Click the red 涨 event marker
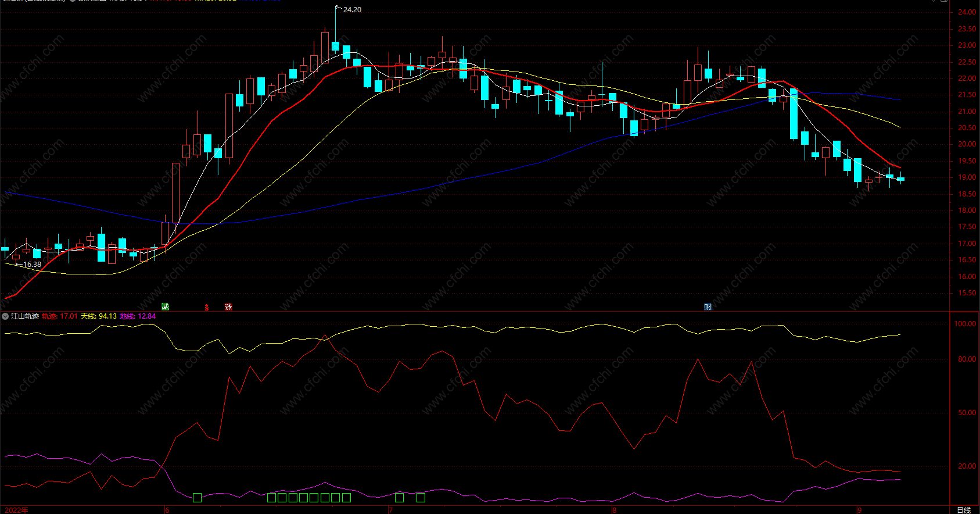 pyautogui.click(x=228, y=306)
